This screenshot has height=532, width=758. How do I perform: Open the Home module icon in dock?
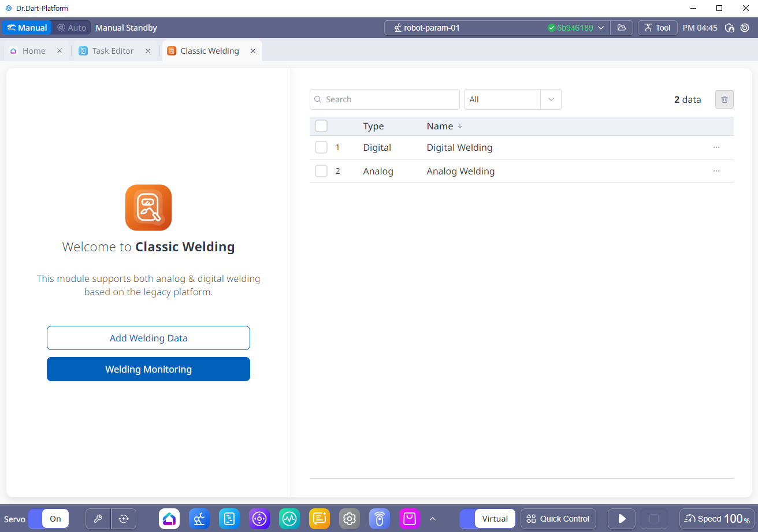(x=169, y=519)
